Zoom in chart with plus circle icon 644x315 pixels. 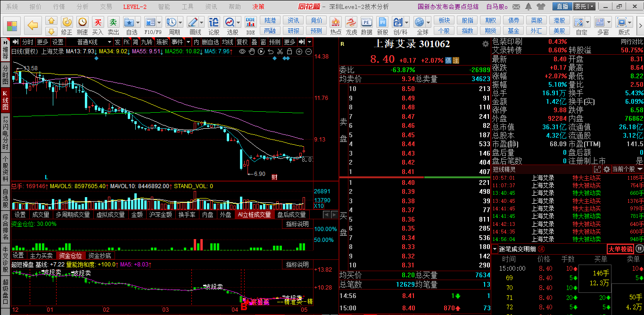298,51
